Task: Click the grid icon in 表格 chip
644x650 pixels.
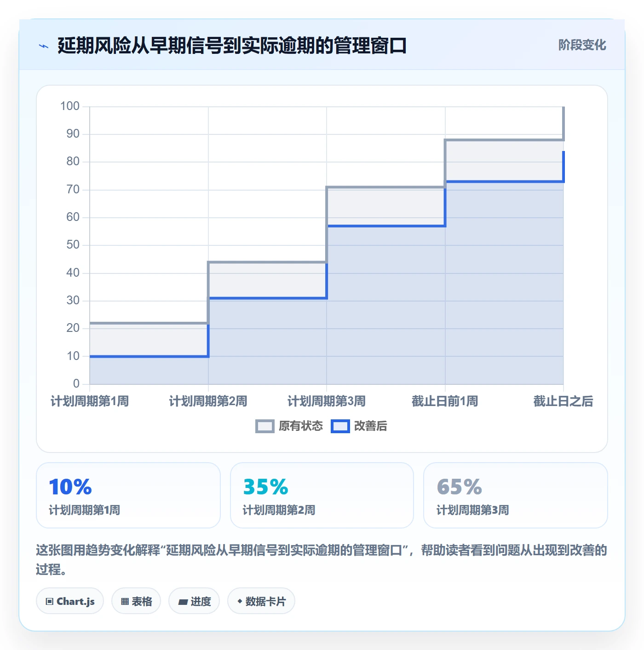Action: [x=125, y=601]
